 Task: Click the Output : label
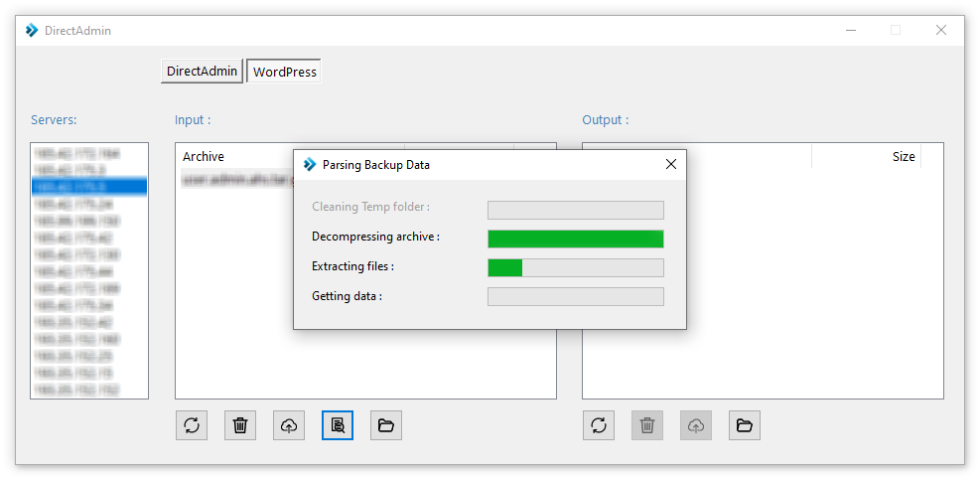605,119
